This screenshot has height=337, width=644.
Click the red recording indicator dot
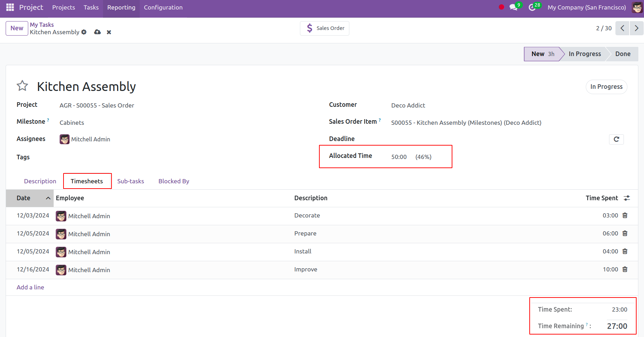(501, 7)
